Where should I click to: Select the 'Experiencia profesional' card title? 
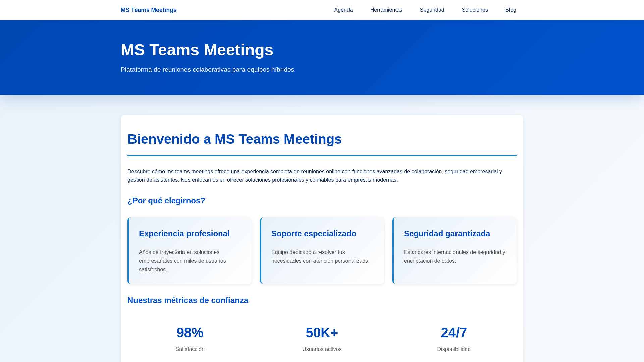coord(184,234)
